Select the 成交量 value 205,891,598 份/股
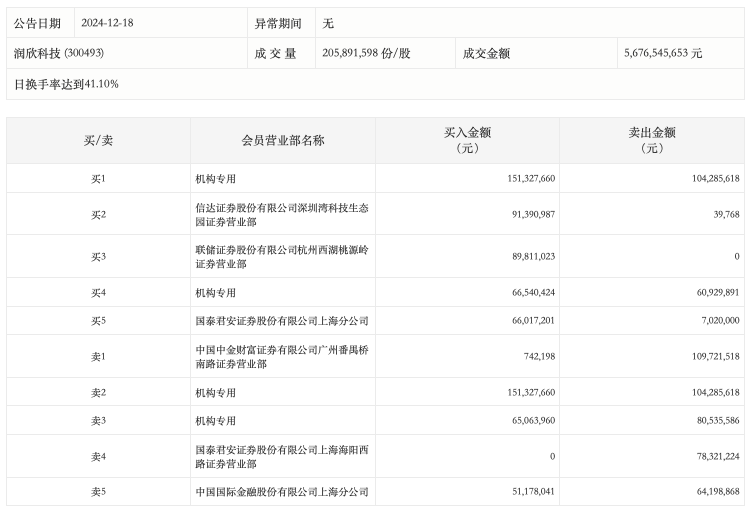Screen dimensions: 750x512 click(x=366, y=53)
